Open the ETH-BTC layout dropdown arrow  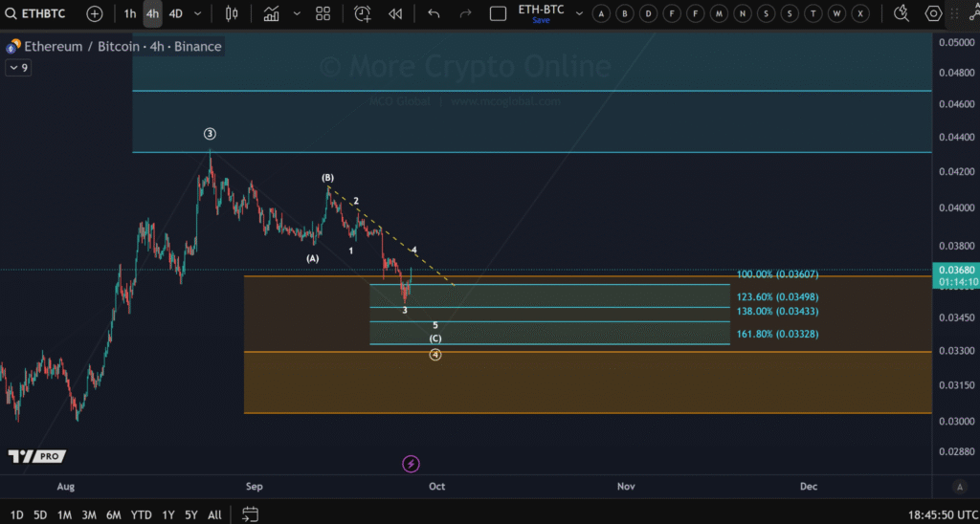pyautogui.click(x=579, y=13)
